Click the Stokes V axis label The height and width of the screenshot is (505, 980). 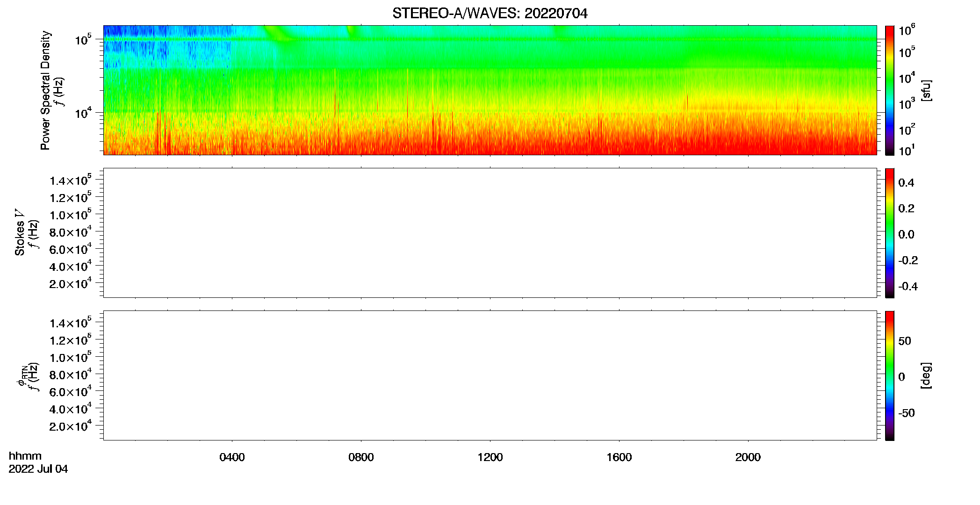[20, 232]
